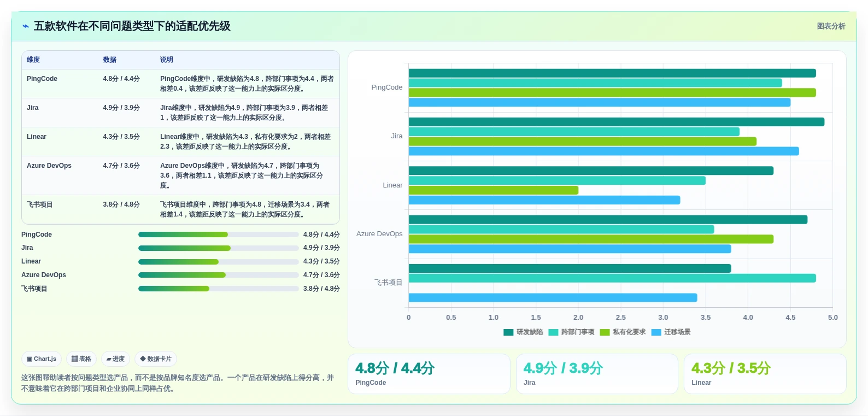Image resolution: width=868 pixels, height=416 pixels.
Task: Toggle the 私有化要求 legend item
Action: [x=623, y=332]
